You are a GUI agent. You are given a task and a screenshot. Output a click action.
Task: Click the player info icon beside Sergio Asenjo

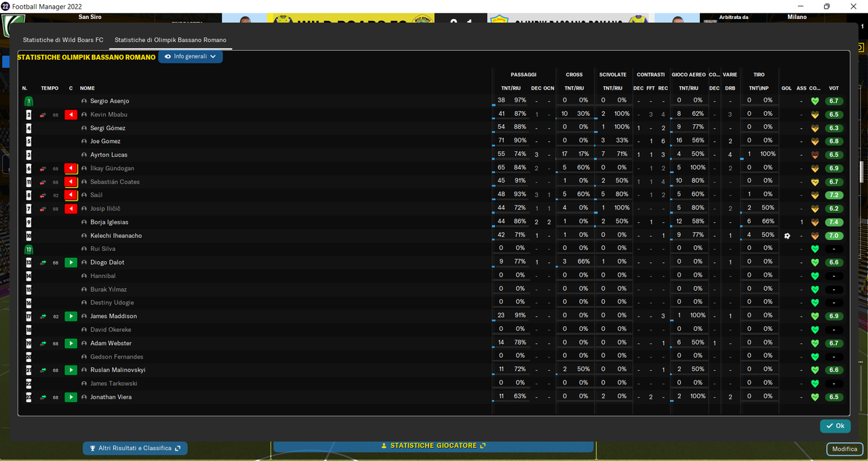[x=84, y=101]
